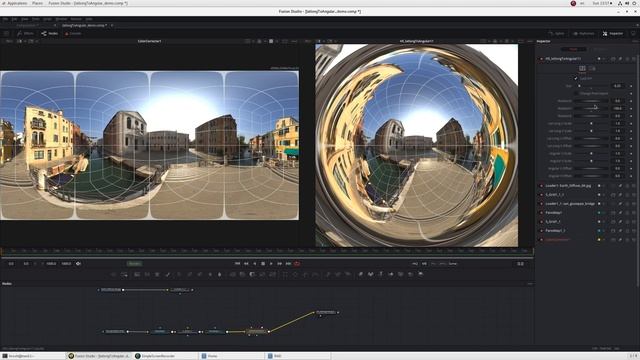This screenshot has height=360, width=640.
Task: Add a Camera 3D node from the toolbar
Action: (x=401, y=274)
